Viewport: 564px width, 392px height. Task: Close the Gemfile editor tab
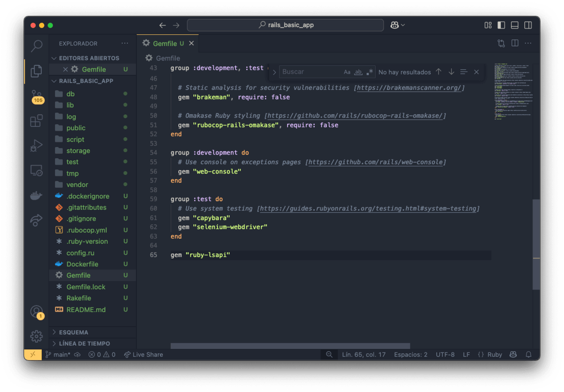[x=191, y=43]
